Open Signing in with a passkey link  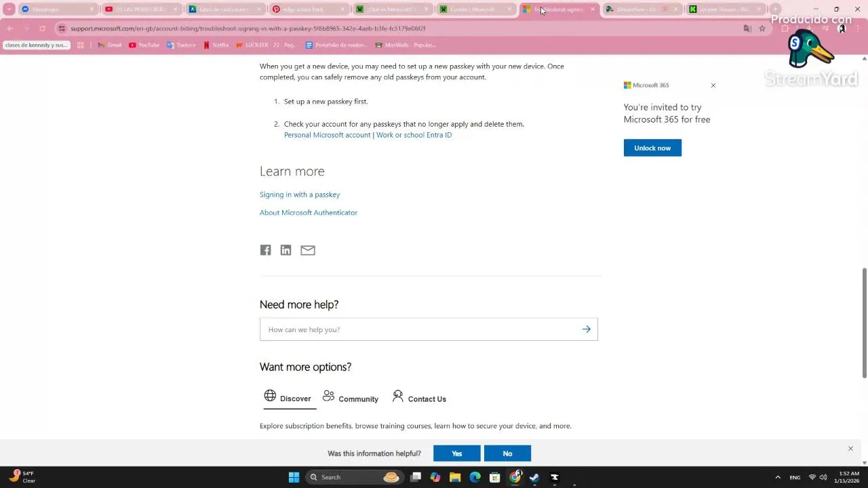300,195
